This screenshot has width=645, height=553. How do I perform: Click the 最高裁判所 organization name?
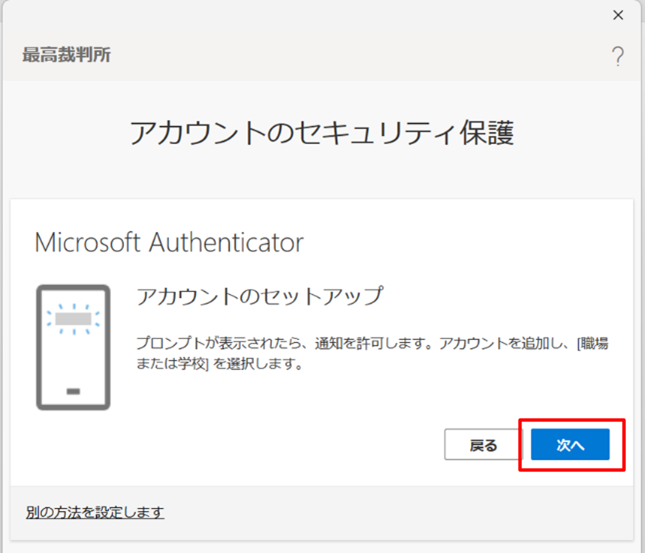[66, 55]
